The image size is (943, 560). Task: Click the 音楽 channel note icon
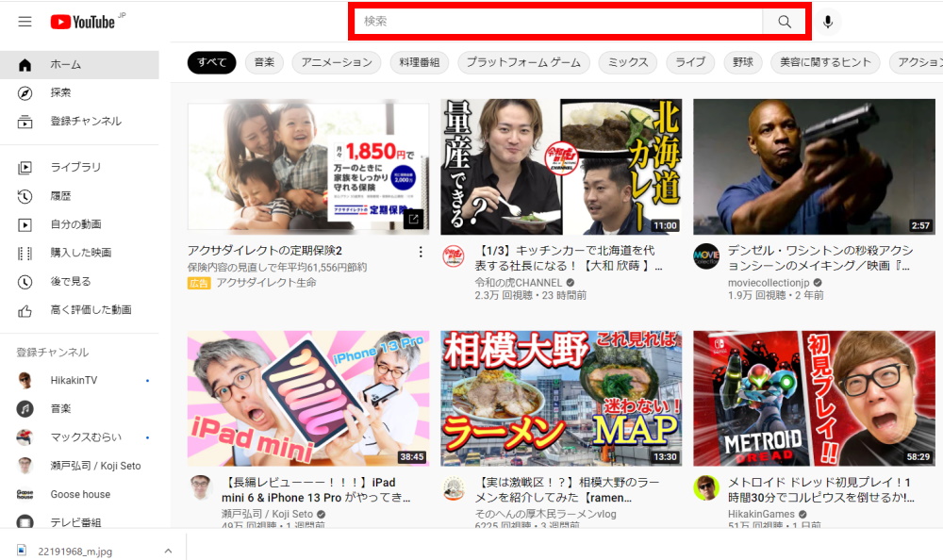[25, 409]
